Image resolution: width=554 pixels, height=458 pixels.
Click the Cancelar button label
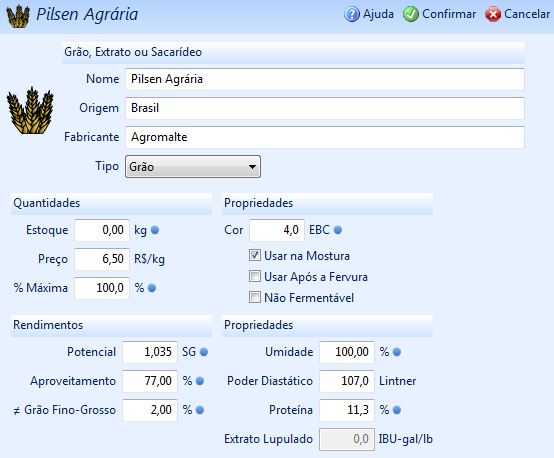527,14
